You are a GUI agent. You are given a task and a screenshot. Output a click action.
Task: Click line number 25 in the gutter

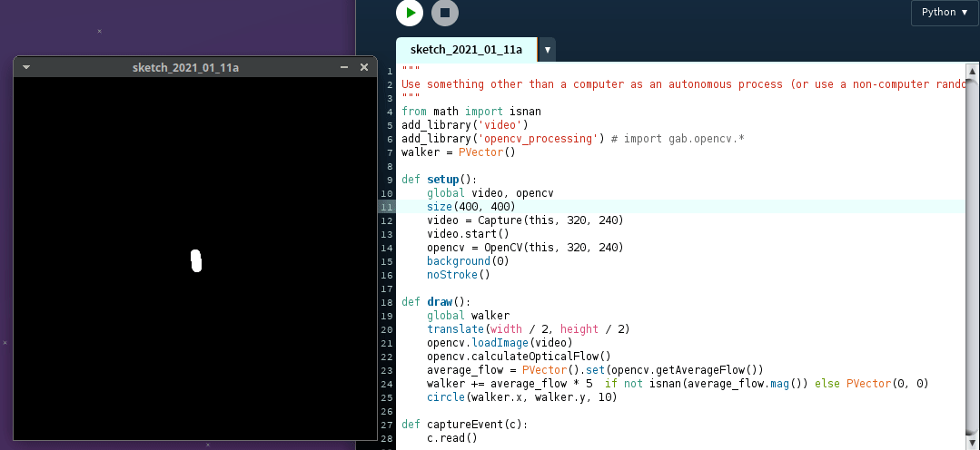(x=387, y=397)
